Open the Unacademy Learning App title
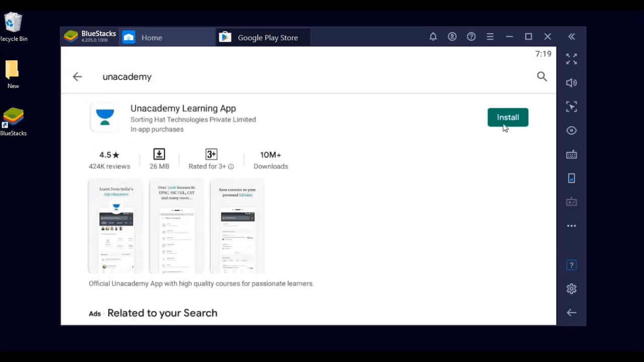Image resolution: width=644 pixels, height=362 pixels. coord(183,109)
